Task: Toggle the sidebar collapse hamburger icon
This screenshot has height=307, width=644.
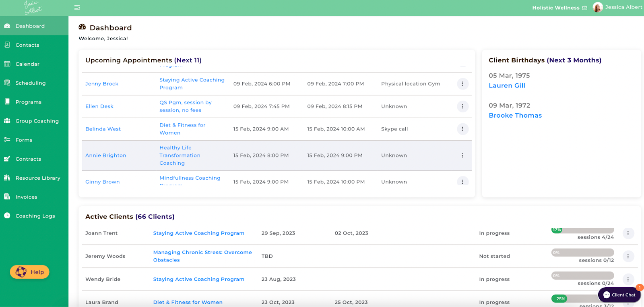Action: pyautogui.click(x=77, y=8)
